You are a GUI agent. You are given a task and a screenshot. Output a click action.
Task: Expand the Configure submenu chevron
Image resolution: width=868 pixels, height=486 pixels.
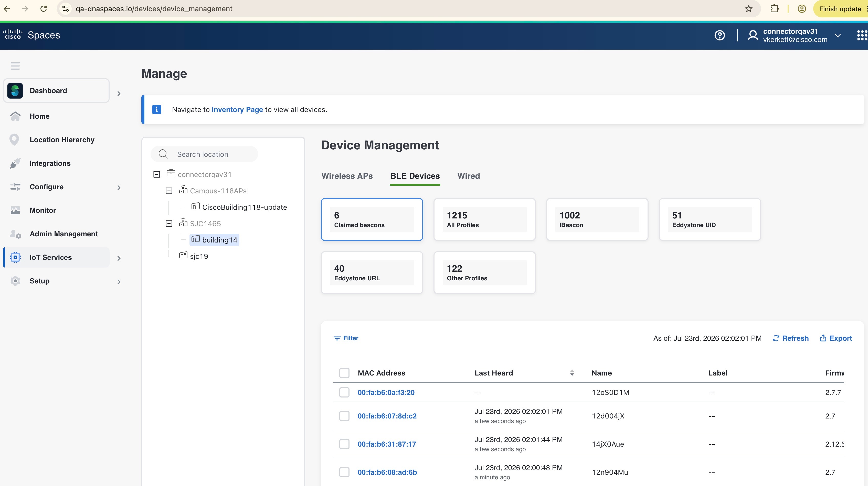tap(119, 188)
